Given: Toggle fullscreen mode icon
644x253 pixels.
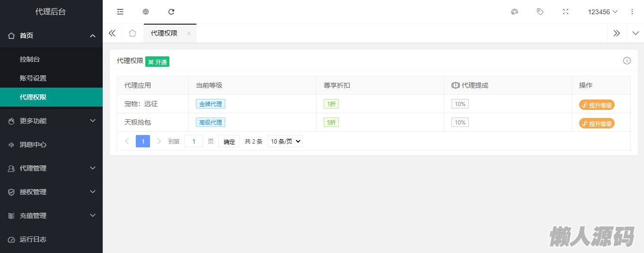Looking at the screenshot, I should click(x=565, y=12).
